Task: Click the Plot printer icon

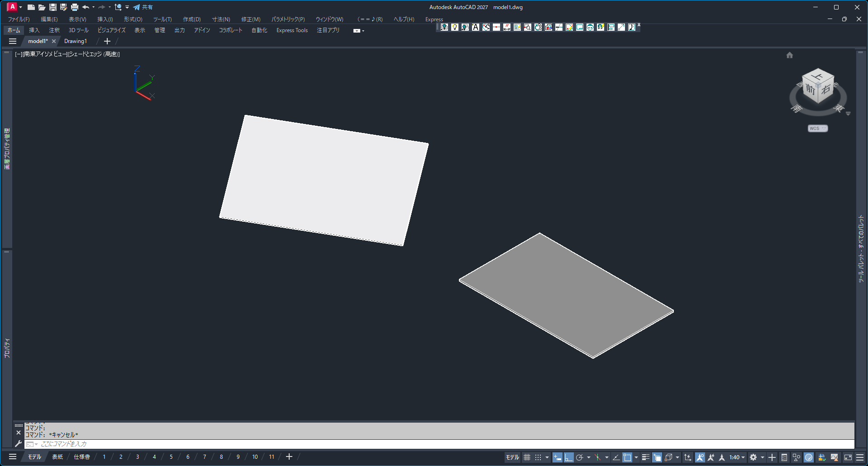Action: click(x=75, y=7)
